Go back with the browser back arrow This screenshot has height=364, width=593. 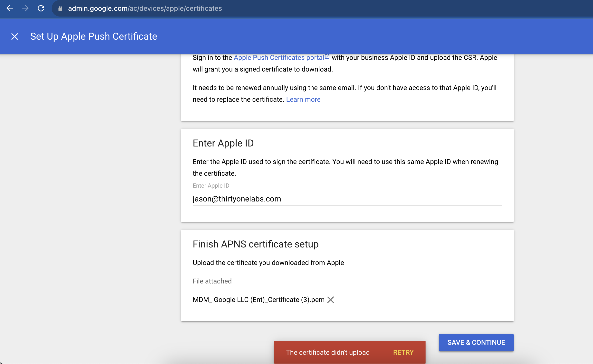pos(10,8)
